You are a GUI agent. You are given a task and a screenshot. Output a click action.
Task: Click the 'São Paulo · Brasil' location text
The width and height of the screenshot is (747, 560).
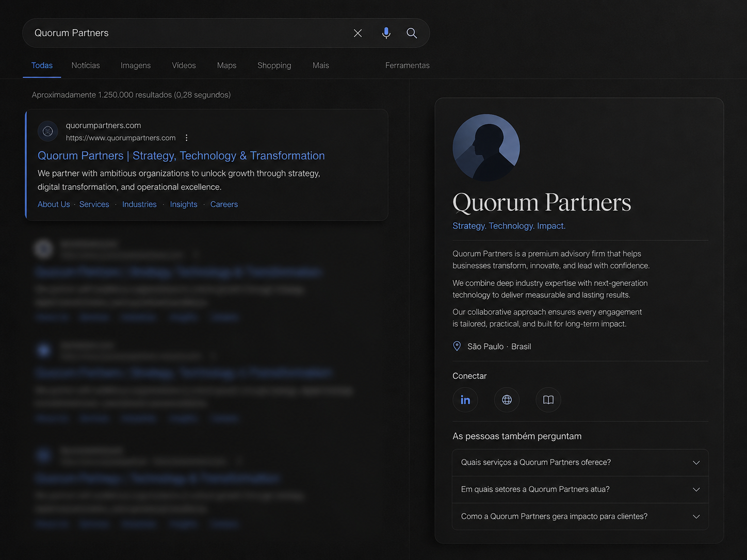(499, 347)
